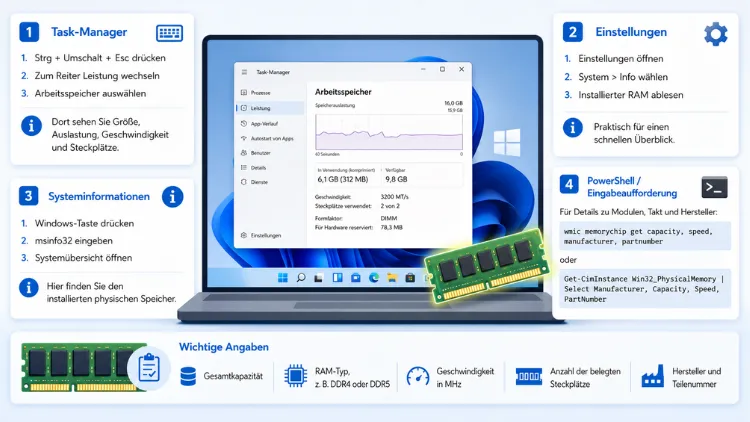Click the '3200 MT/s' Geschwindigkeit value
The height and width of the screenshot is (422, 750).
[x=394, y=197]
